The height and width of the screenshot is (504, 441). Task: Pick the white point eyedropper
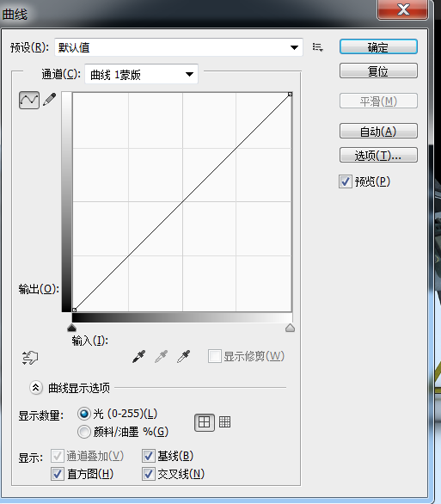tap(184, 356)
